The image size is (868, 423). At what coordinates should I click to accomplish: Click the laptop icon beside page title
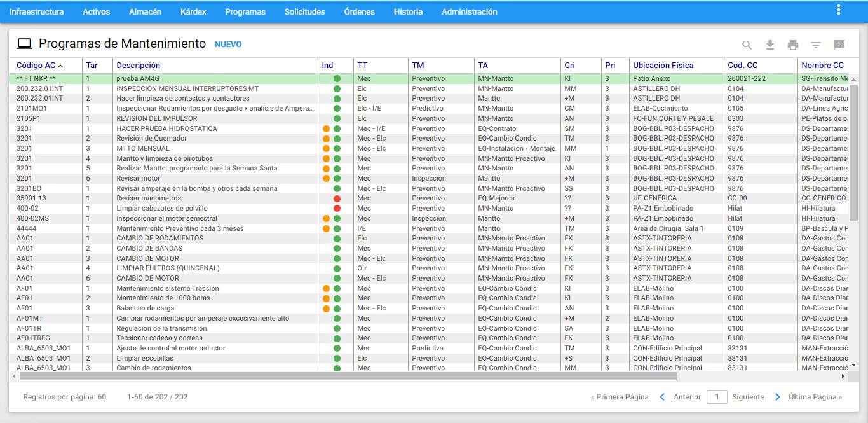(x=24, y=44)
